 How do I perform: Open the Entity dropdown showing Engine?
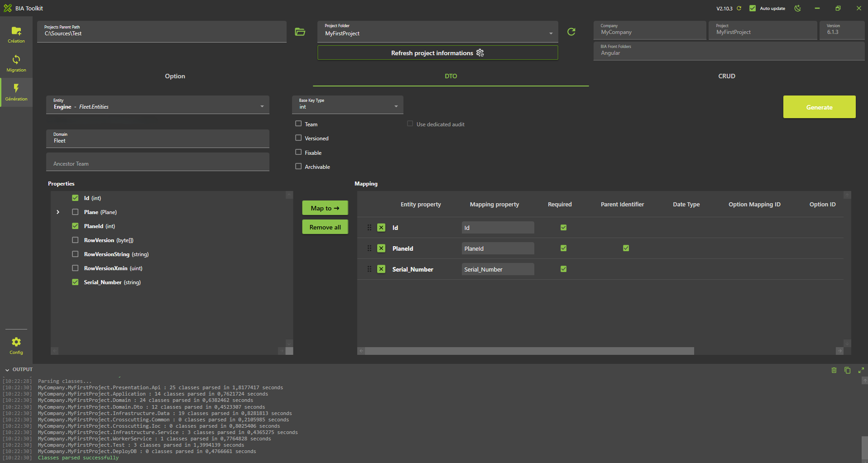click(x=158, y=105)
